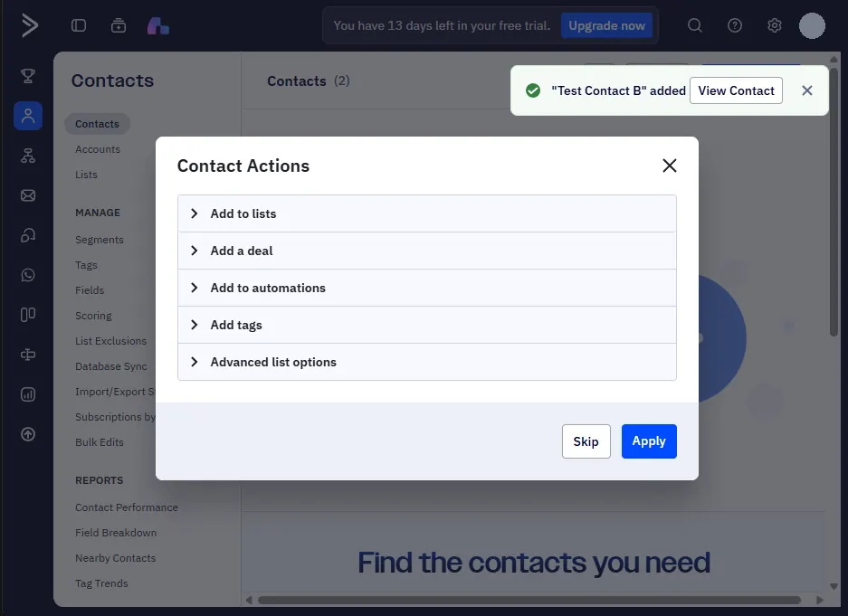Viewport: 848px width, 616px height.
Task: Open Segments under Manage
Action: point(99,240)
